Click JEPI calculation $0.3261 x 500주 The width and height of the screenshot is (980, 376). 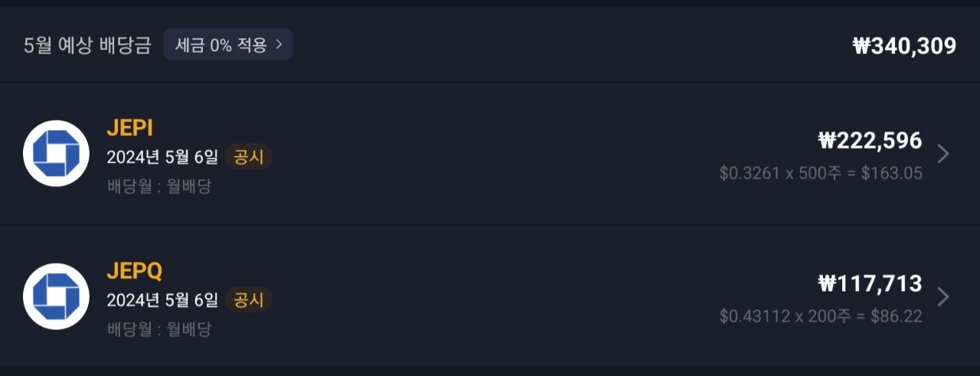pyautogui.click(x=782, y=173)
